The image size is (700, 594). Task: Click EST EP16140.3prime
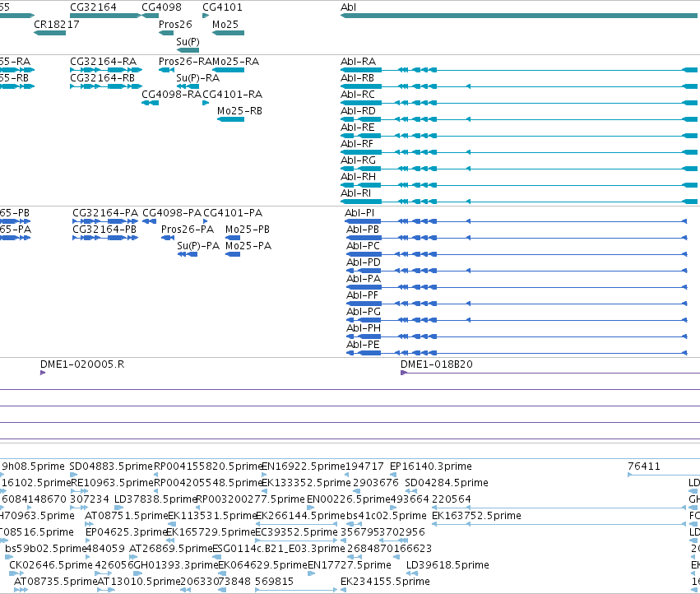pyautogui.click(x=393, y=475)
